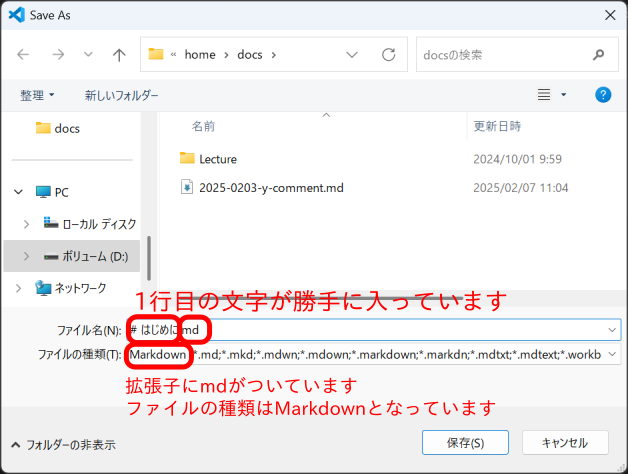Click 新しいフォルダー to create a folder
The image size is (628, 474).
click(121, 95)
